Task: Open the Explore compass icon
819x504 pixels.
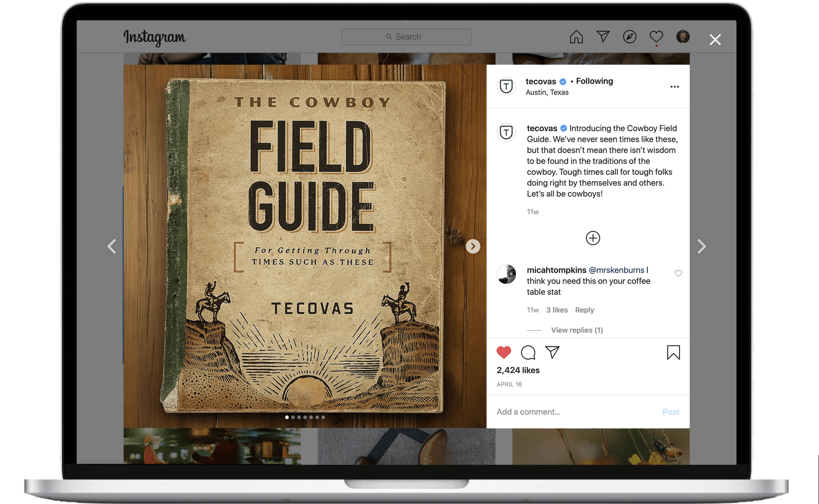Action: point(630,37)
